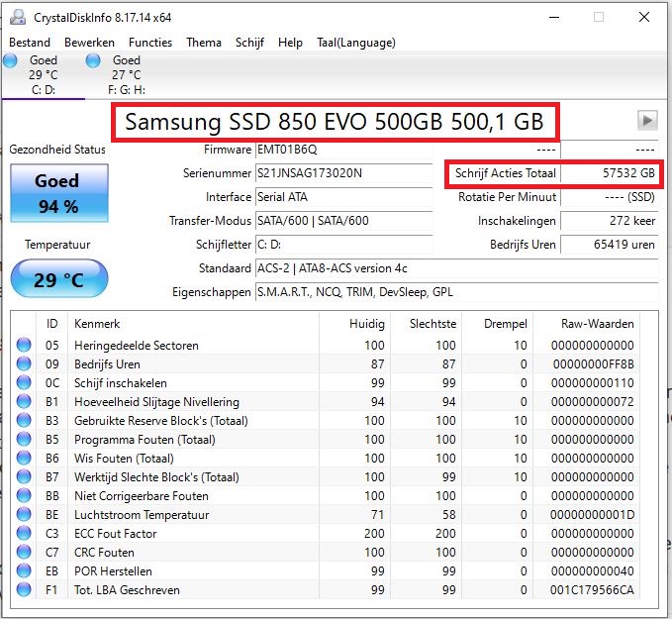672x619 pixels.
Task: Select the Hoeveelheid Slijtage Nivellering row
Action: click(x=156, y=402)
